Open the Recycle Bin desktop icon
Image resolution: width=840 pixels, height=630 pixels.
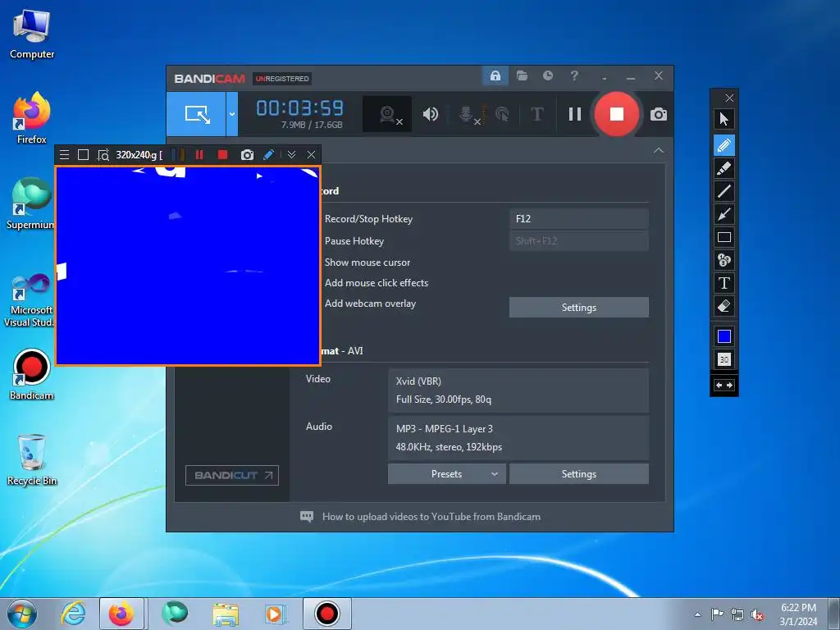click(x=32, y=459)
